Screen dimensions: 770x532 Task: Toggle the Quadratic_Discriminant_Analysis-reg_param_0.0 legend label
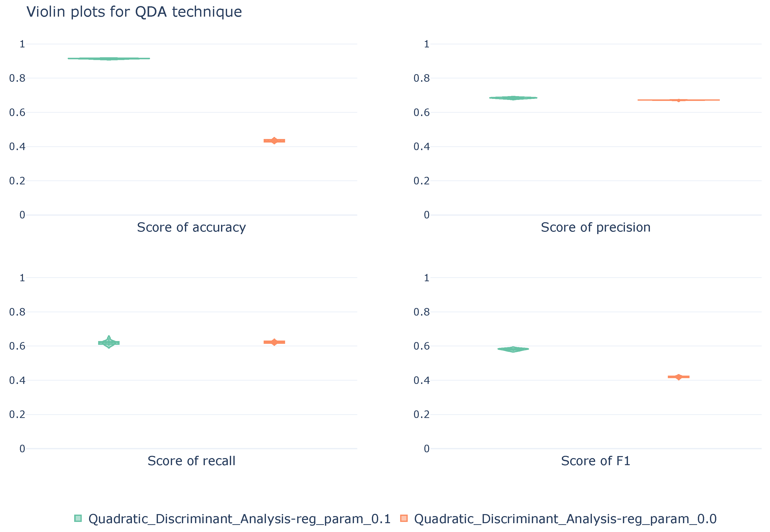pyautogui.click(x=565, y=519)
